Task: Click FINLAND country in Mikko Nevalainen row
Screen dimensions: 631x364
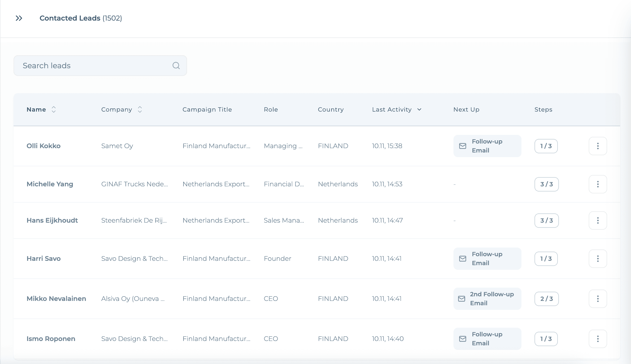Action: click(x=333, y=299)
